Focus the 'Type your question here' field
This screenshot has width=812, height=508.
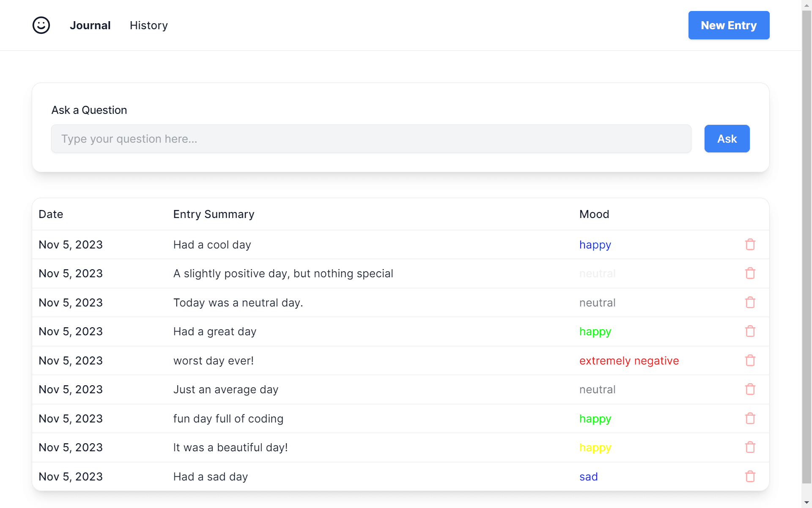click(x=371, y=139)
